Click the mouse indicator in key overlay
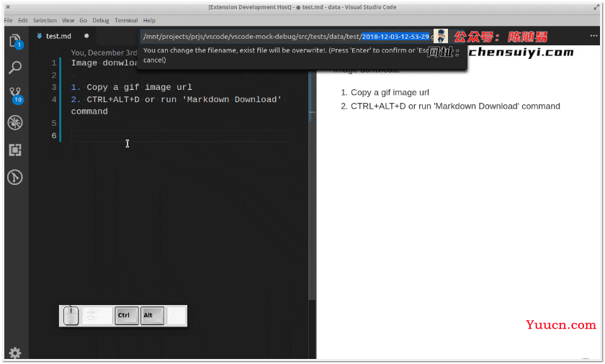Image resolution: width=605 pixels, height=364 pixels. 71,316
